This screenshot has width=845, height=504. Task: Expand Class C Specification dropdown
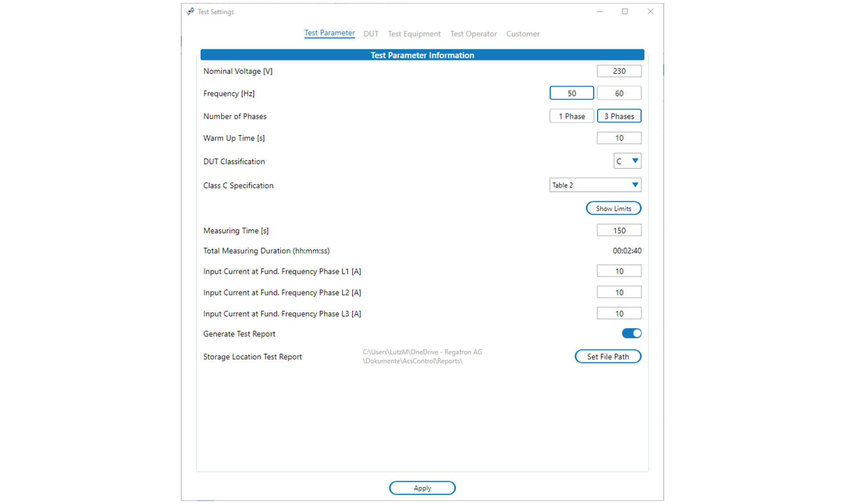click(x=595, y=185)
